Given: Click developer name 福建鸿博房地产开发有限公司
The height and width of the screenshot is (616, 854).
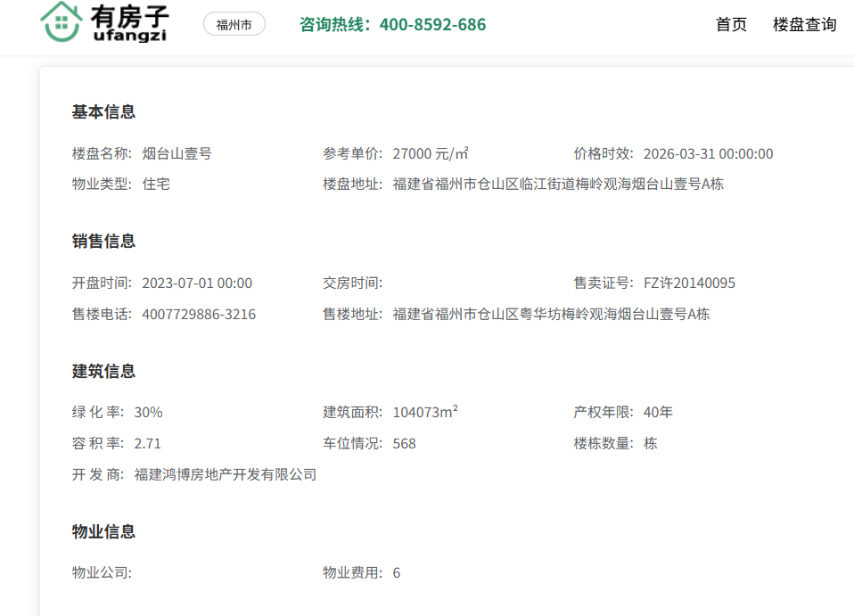Looking at the screenshot, I should pos(225,475).
